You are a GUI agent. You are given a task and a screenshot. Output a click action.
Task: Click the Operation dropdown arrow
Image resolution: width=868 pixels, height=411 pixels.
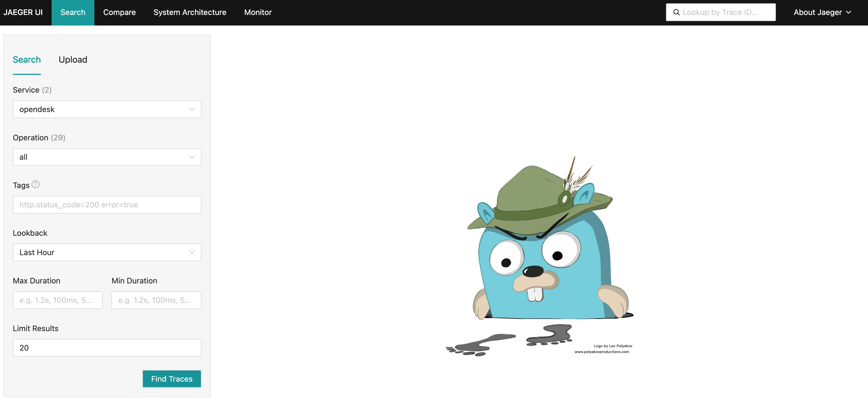click(192, 157)
